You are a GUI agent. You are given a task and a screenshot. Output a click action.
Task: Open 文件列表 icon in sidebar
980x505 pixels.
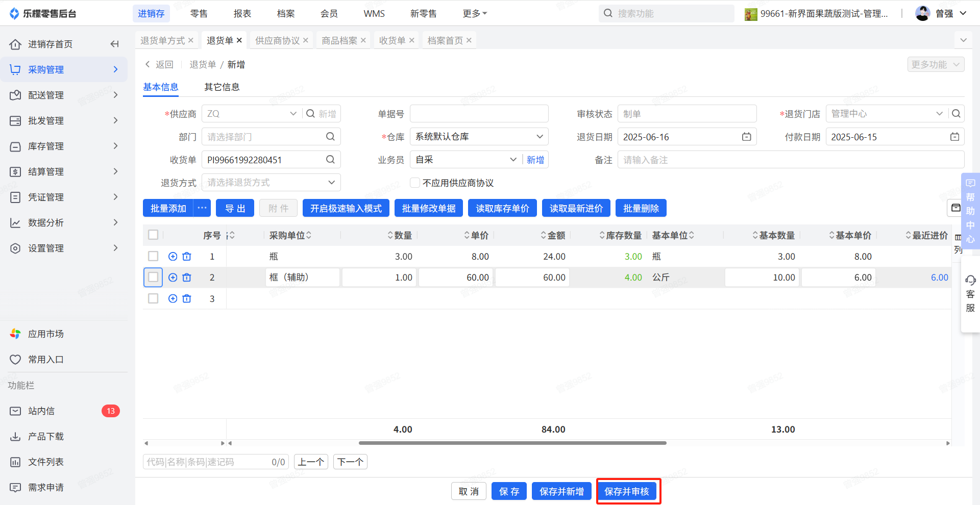(15, 462)
